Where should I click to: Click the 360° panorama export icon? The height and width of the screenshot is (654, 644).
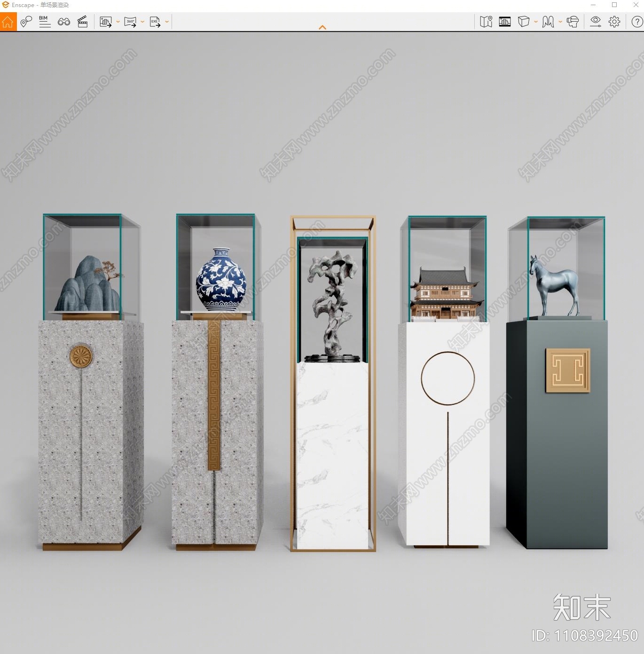click(130, 22)
